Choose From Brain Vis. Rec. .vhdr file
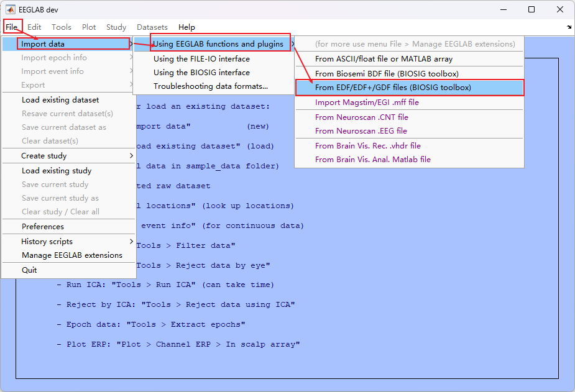 click(x=409, y=146)
